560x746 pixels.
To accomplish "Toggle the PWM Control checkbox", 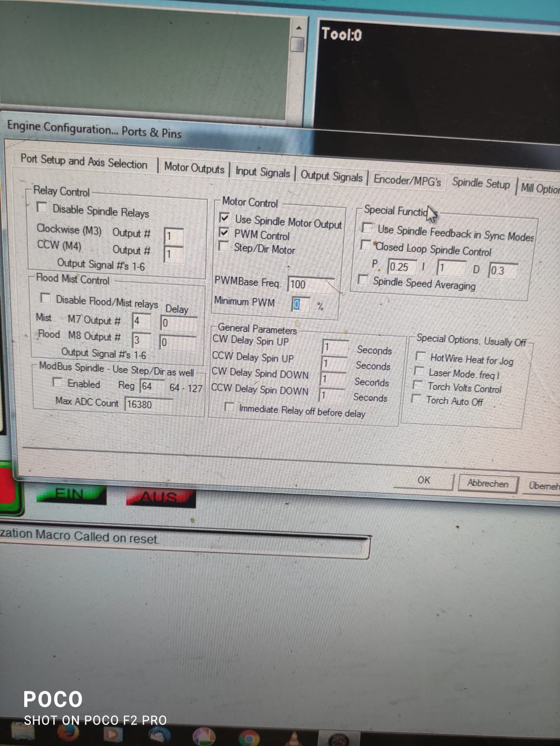I will (x=224, y=232).
